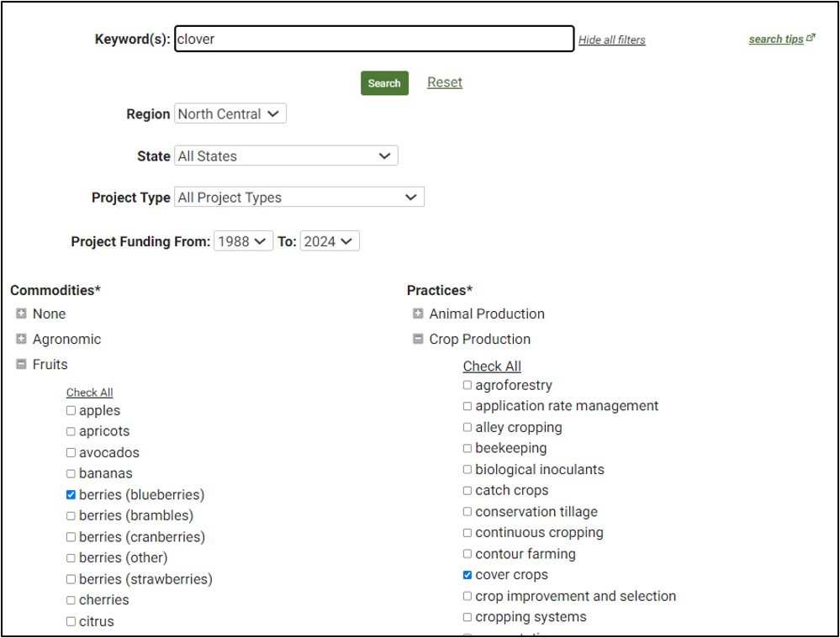Screen dimensions: 840x638
Task: Tick the conservation tillage checkbox
Action: coord(468,512)
